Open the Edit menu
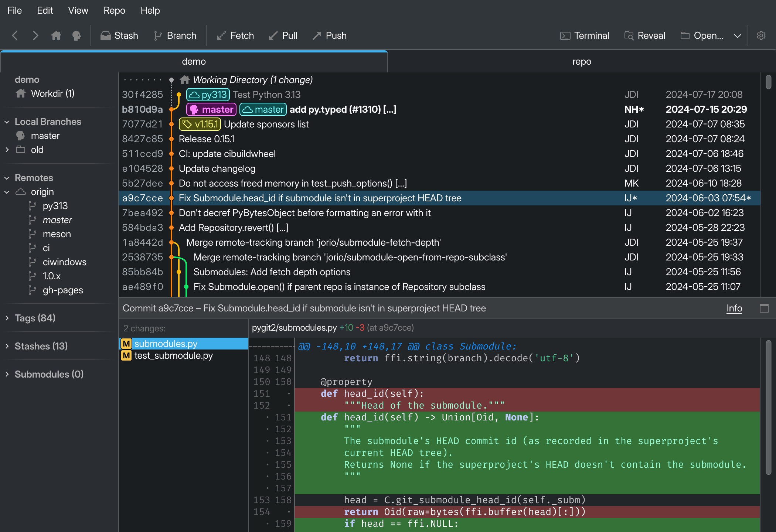The image size is (776, 532). tap(45, 10)
